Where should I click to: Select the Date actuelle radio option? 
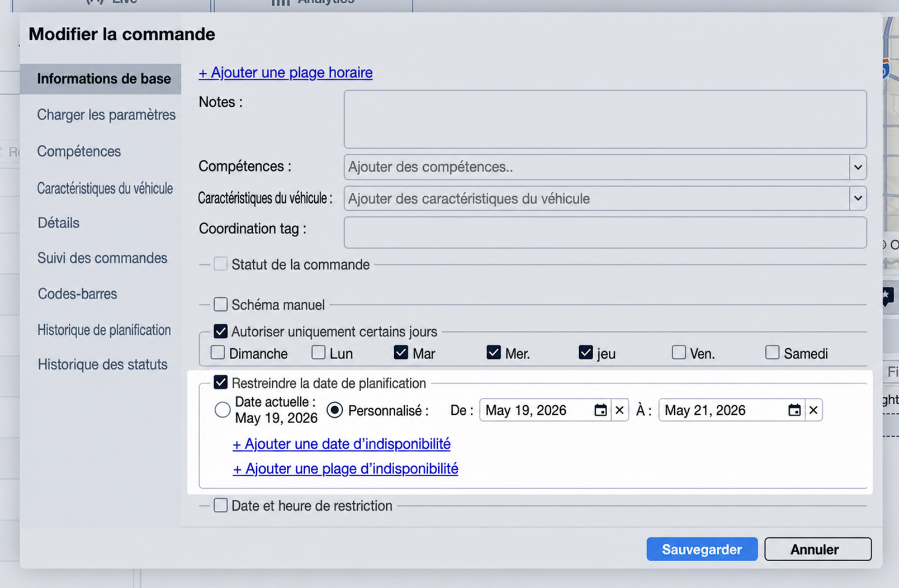(x=223, y=410)
